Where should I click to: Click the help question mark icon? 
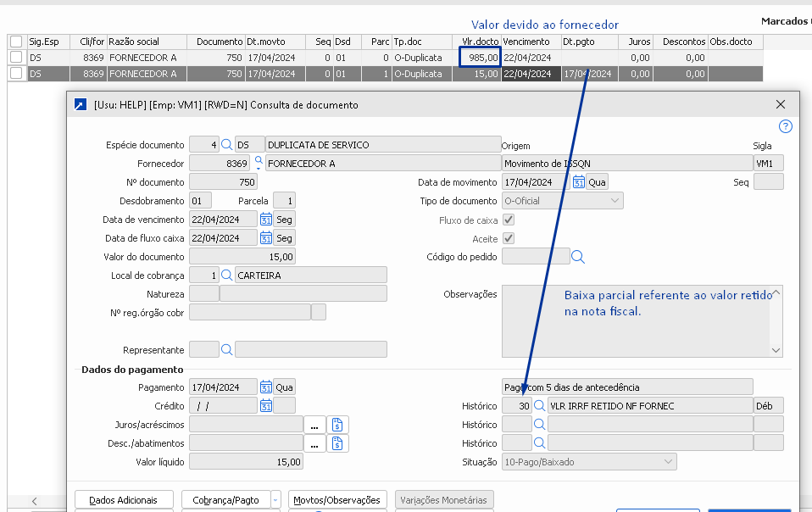(785, 126)
